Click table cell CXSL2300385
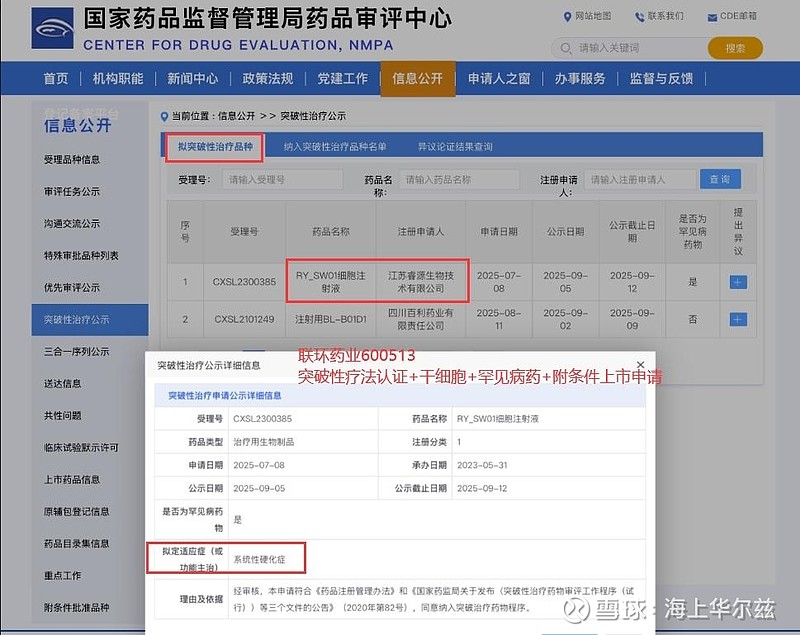Image resolution: width=800 pixels, height=635 pixels. 244,282
